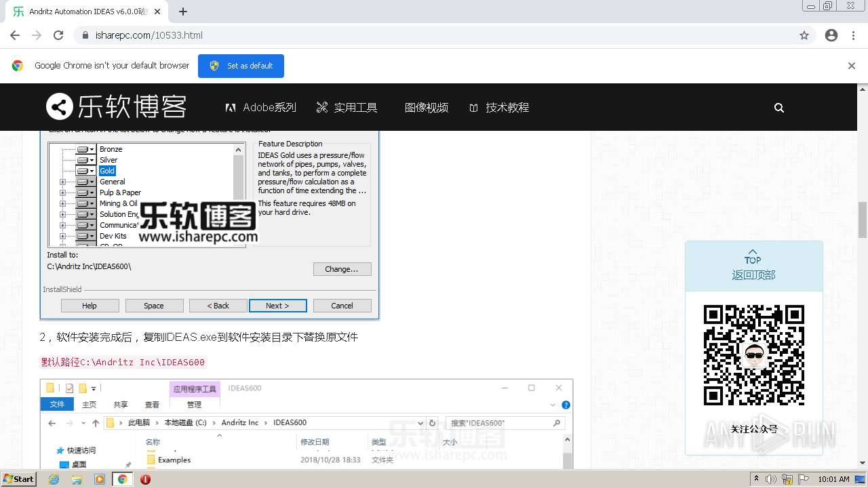Open the volume tray icon

pos(771,479)
